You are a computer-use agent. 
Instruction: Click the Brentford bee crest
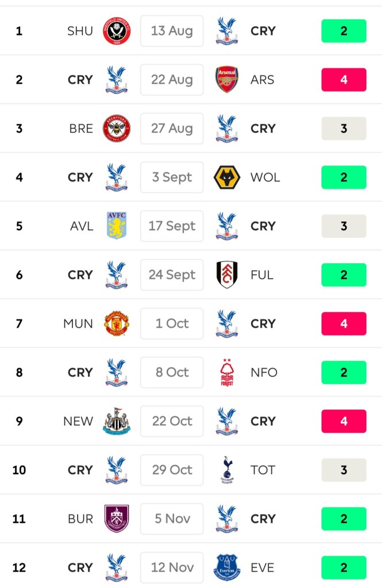click(x=117, y=129)
